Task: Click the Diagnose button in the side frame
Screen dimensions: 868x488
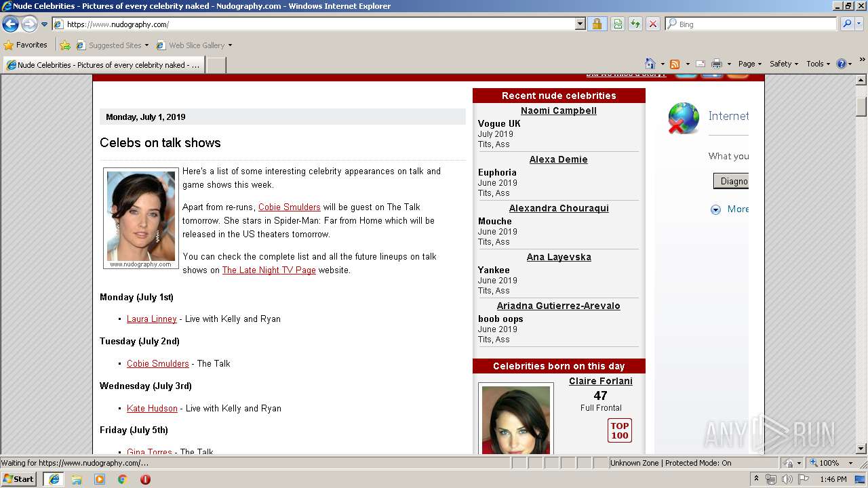Action: point(731,181)
